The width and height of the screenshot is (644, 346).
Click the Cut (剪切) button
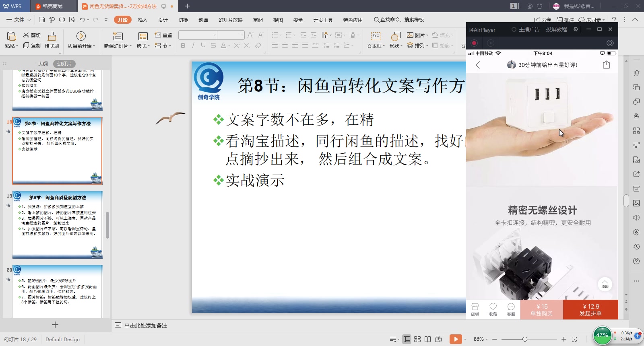point(32,35)
